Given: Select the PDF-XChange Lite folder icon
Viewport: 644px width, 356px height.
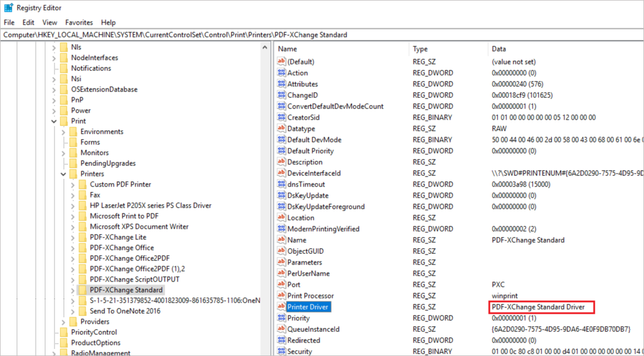Looking at the screenshot, I should (83, 237).
